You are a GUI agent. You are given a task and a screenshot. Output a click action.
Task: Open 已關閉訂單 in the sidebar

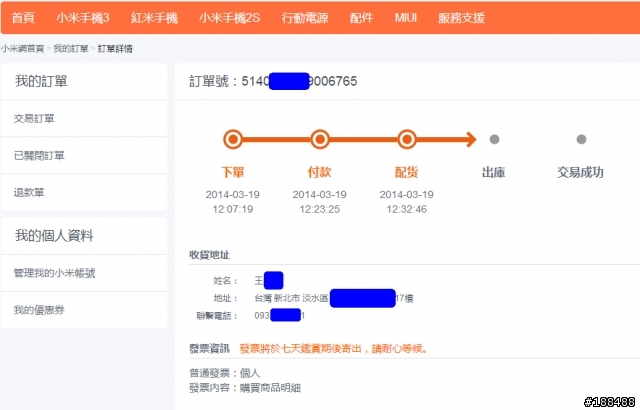(x=39, y=155)
